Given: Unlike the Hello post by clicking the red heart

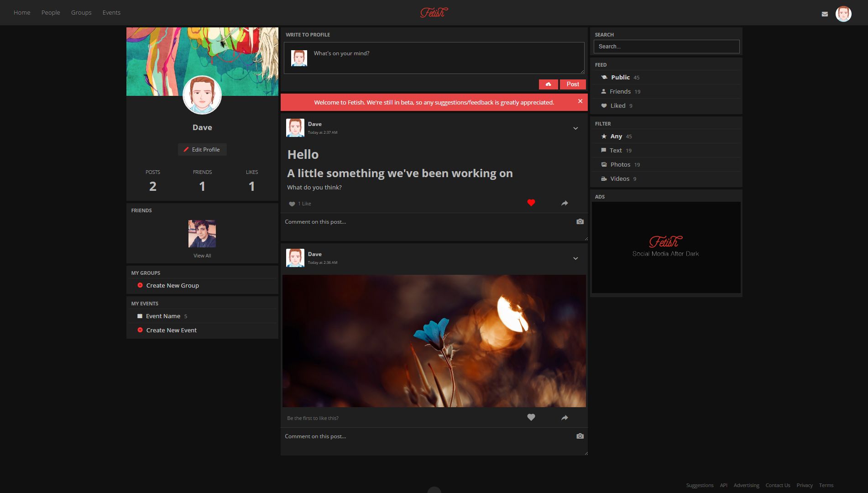Looking at the screenshot, I should tap(531, 202).
